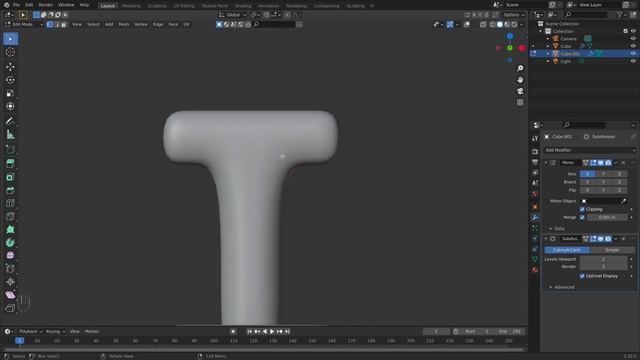The image size is (640, 360).
Task: Toggle the Merge checkbox in Mirror modifier
Action: tap(582, 218)
